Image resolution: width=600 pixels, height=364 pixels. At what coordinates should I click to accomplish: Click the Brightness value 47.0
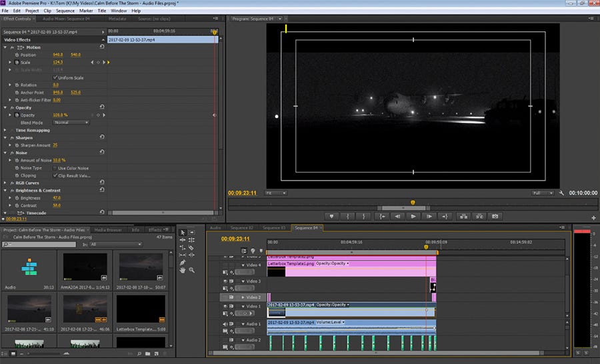(x=57, y=198)
